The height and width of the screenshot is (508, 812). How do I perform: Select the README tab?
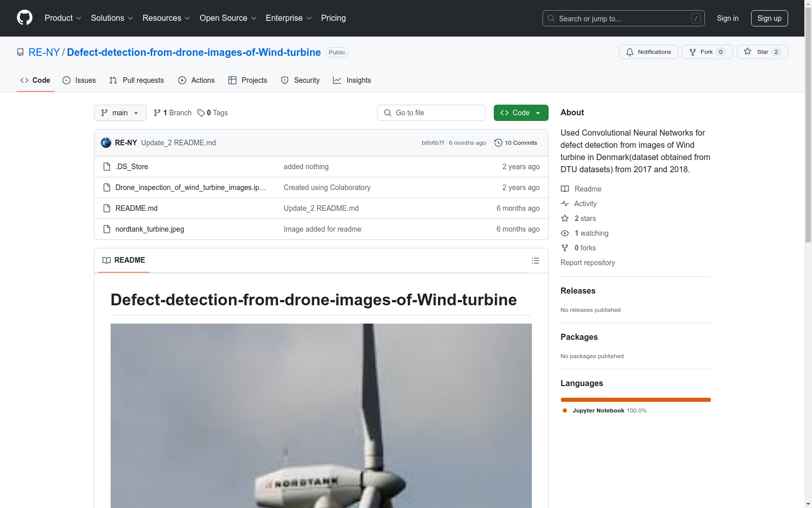pos(124,260)
